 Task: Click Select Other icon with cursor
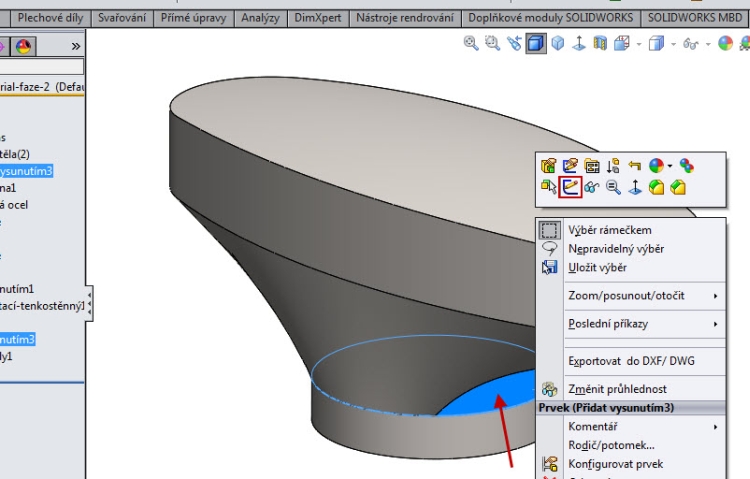[549, 187]
